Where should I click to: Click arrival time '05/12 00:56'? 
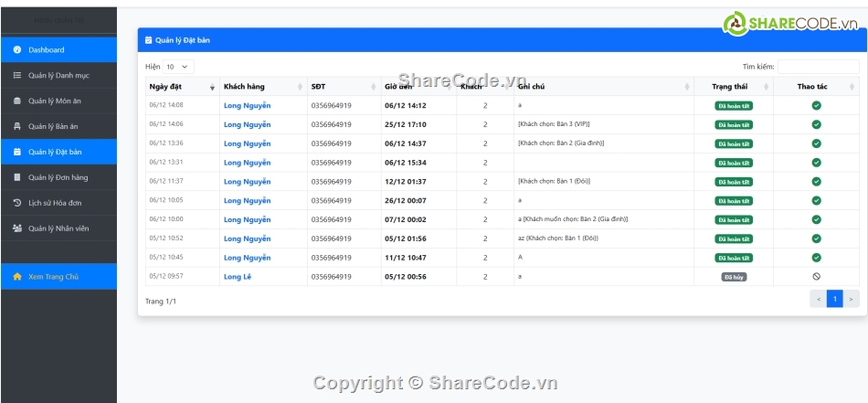point(405,276)
